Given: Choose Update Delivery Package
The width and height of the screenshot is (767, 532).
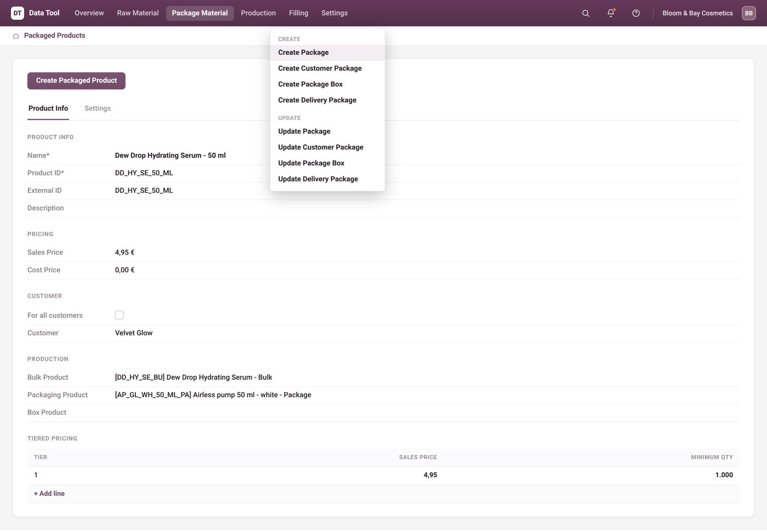Looking at the screenshot, I should (328, 179).
